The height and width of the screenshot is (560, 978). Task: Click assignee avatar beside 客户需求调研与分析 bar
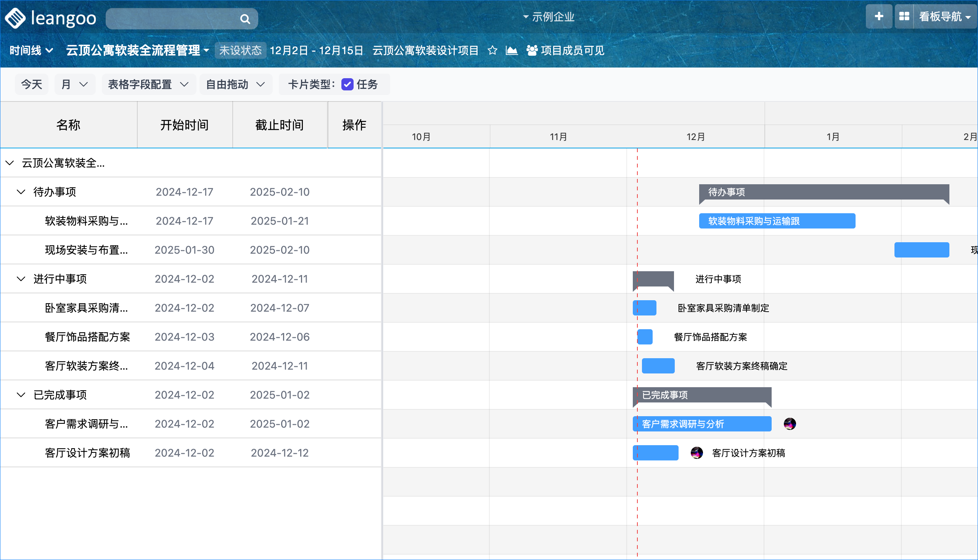tap(789, 424)
